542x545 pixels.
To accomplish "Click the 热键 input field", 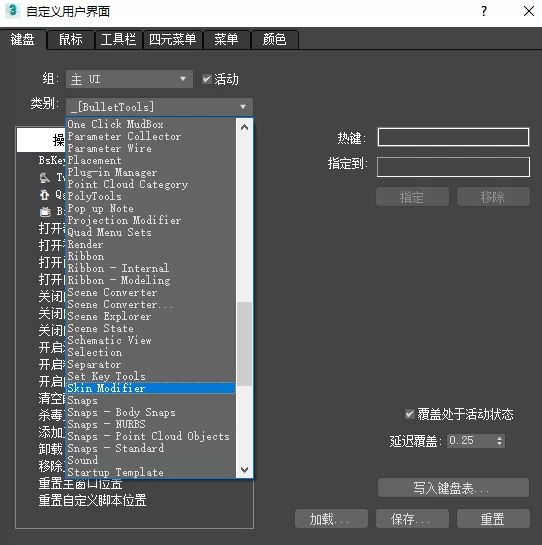I will [x=453, y=137].
